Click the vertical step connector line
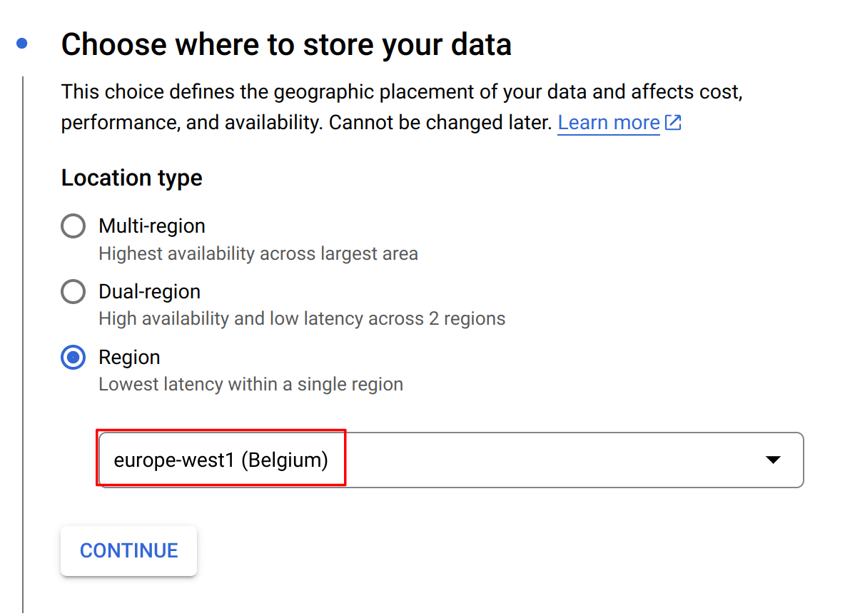The width and height of the screenshot is (845, 616). [x=23, y=343]
